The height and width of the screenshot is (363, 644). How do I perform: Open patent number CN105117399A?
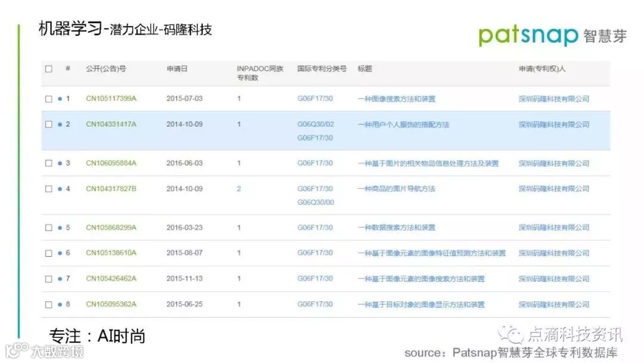coord(111,99)
